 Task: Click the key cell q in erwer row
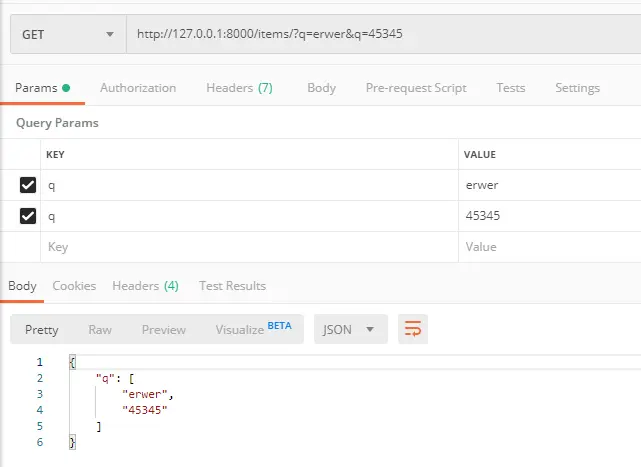tap(249, 185)
